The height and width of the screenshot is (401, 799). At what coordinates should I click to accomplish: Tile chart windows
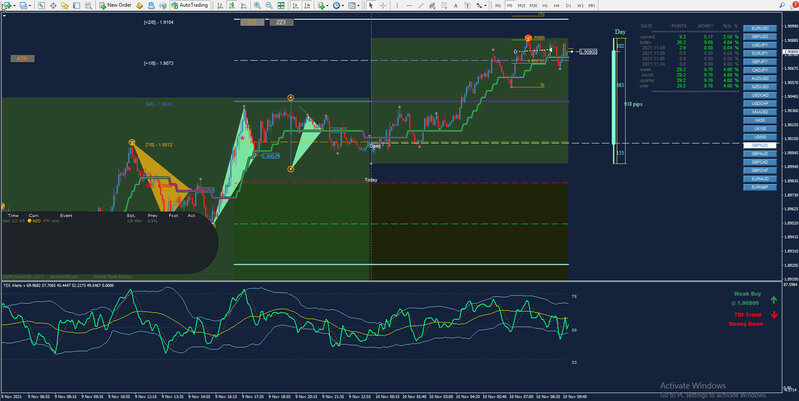pos(281,5)
